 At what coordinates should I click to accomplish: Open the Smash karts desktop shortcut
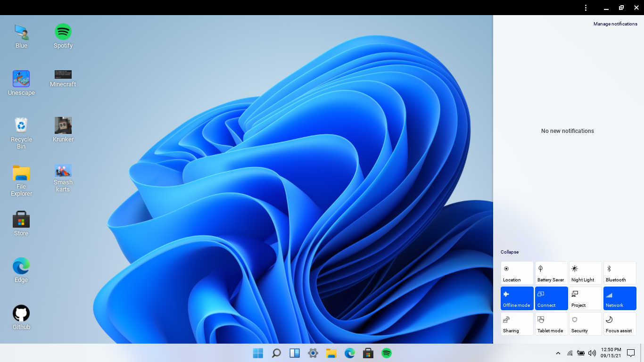63,179
